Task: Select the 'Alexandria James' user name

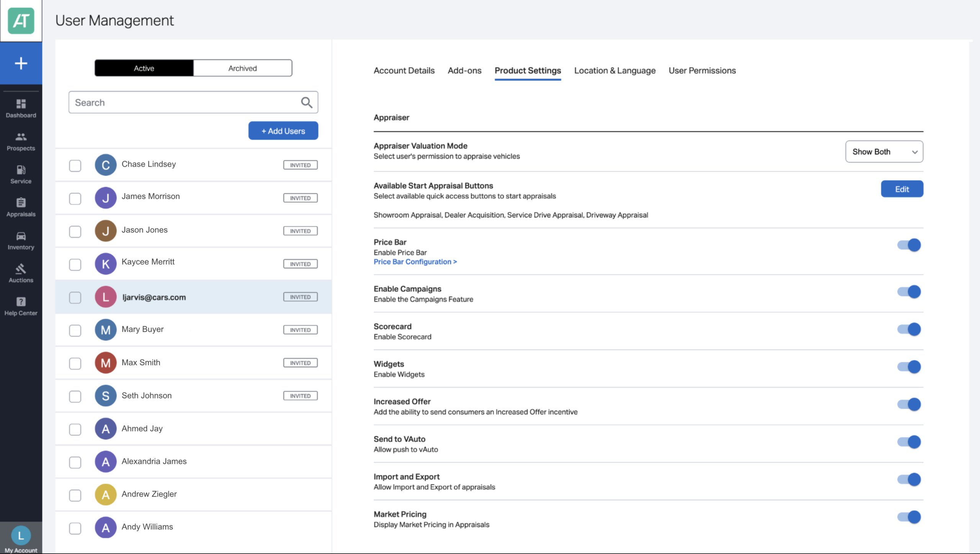Action: pyautogui.click(x=154, y=461)
